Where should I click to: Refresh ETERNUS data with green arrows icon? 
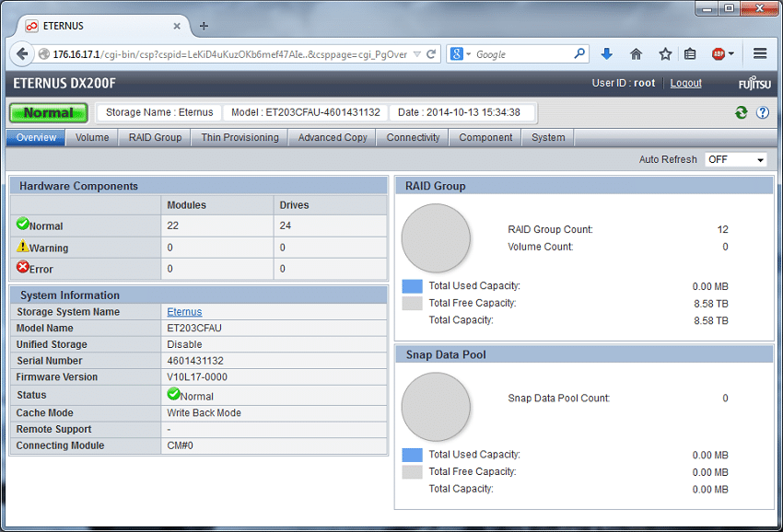tap(741, 113)
